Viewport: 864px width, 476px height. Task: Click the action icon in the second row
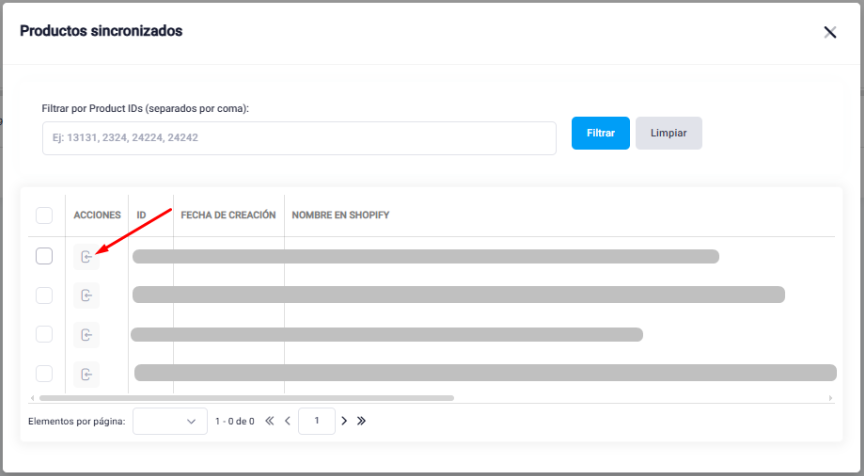[87, 295]
